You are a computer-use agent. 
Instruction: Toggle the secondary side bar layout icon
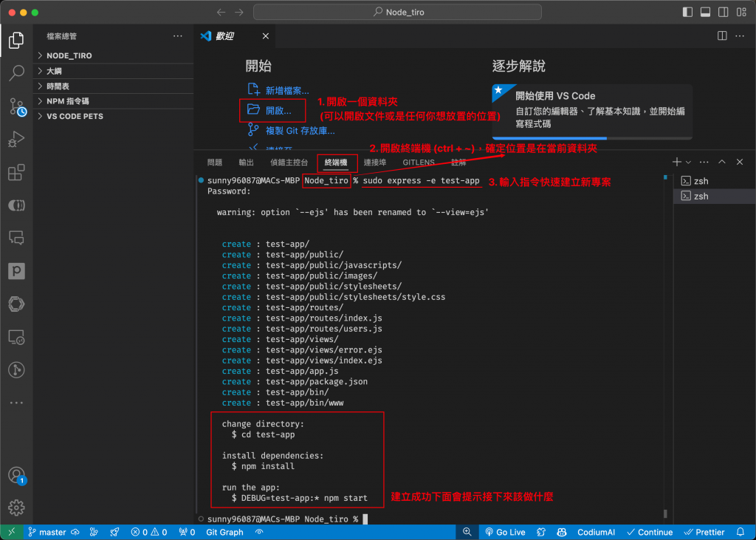point(724,12)
